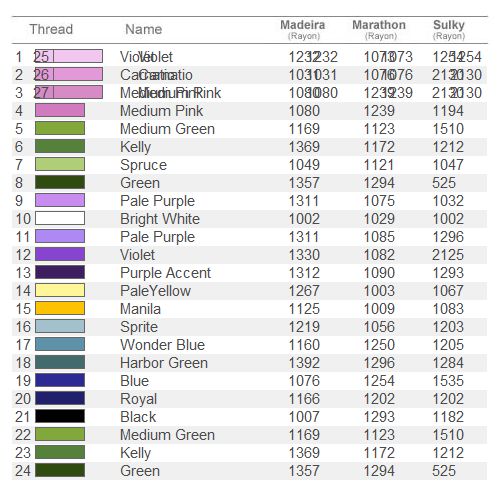Click Sulky code 2125 for Violet
Image resolution: width=500 pixels, height=492 pixels.
pyautogui.click(x=448, y=255)
